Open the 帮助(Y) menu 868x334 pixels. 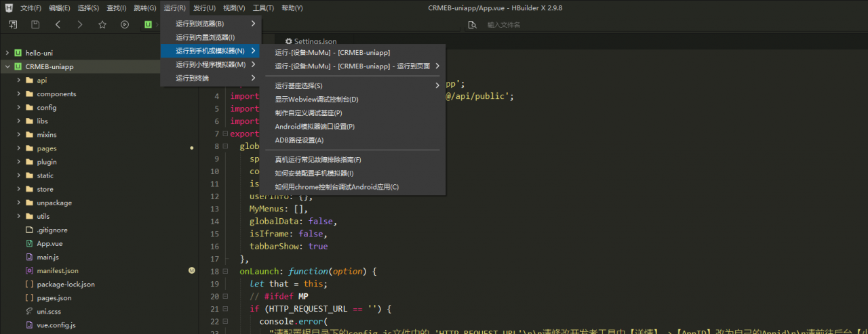pos(292,8)
